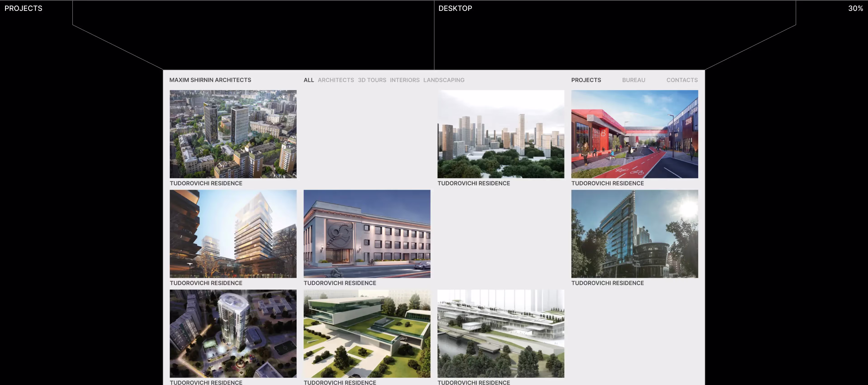Open classical facade with medallion thumbnail

[367, 234]
